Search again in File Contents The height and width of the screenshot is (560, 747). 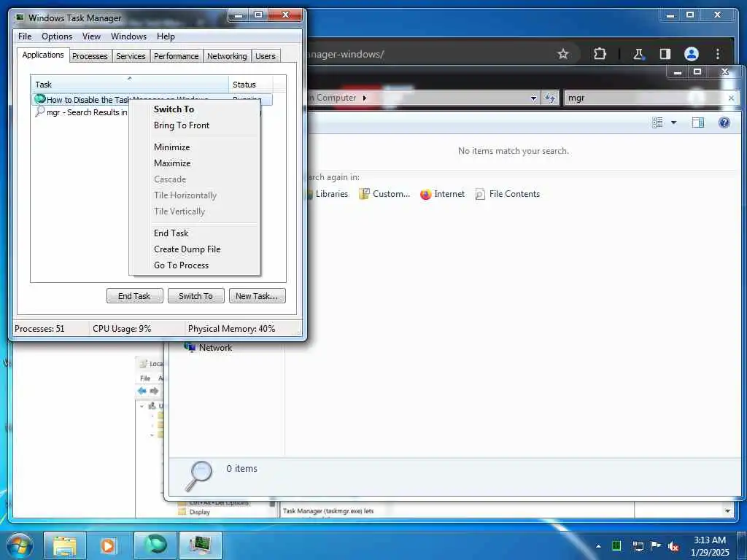[x=508, y=194]
